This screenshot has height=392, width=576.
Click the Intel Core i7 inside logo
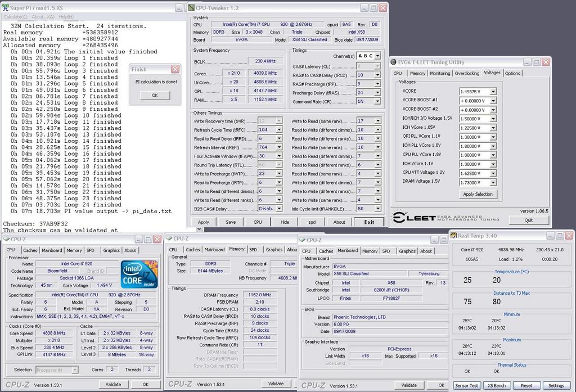[x=139, y=274]
